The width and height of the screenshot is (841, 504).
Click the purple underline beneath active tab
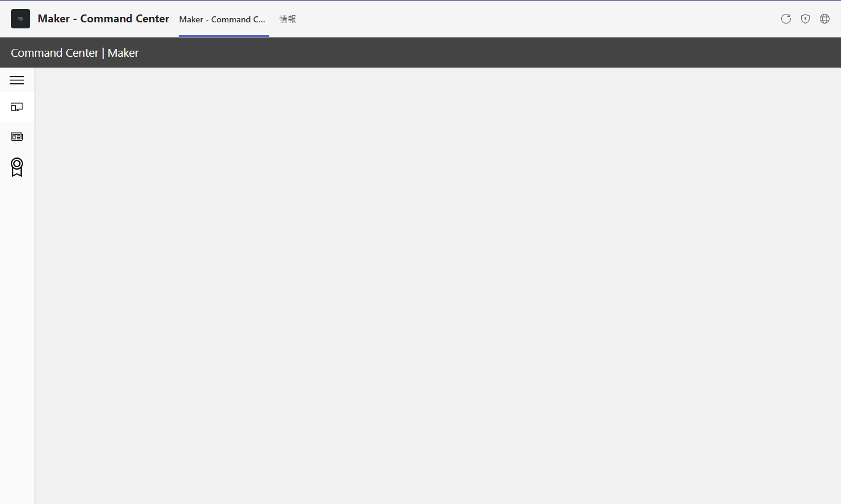(223, 36)
